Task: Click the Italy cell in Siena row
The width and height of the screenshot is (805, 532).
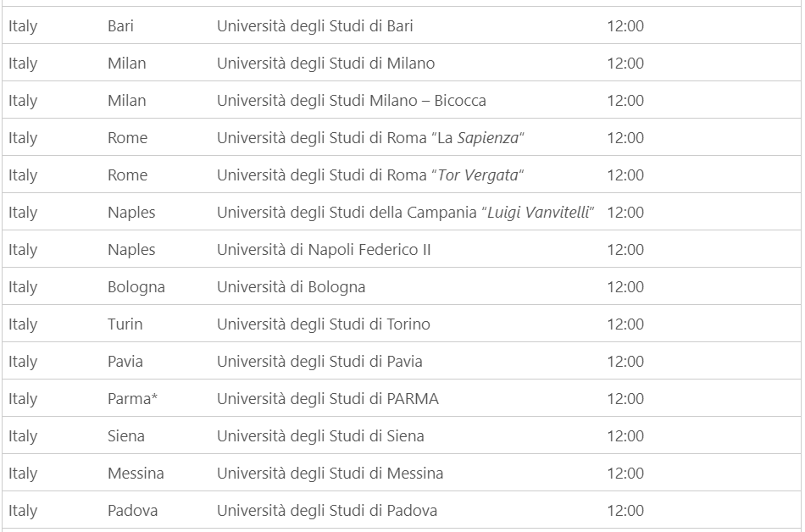Action: [23, 436]
